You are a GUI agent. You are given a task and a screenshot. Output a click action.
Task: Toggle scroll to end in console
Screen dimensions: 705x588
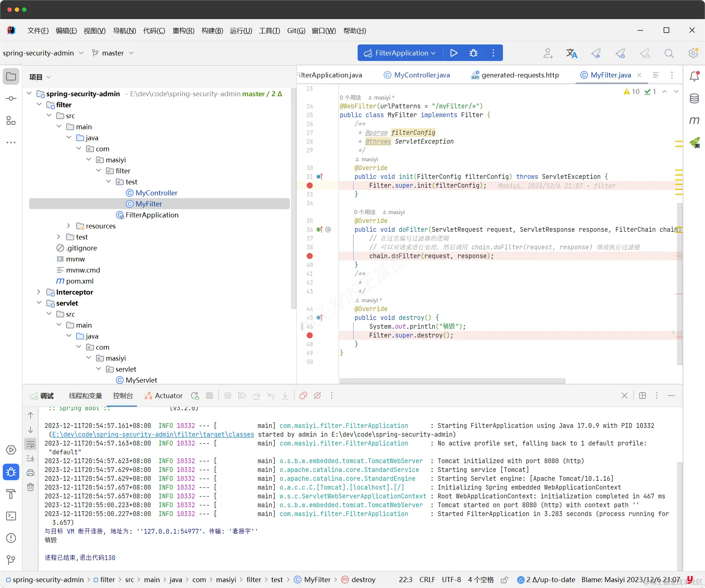30,458
